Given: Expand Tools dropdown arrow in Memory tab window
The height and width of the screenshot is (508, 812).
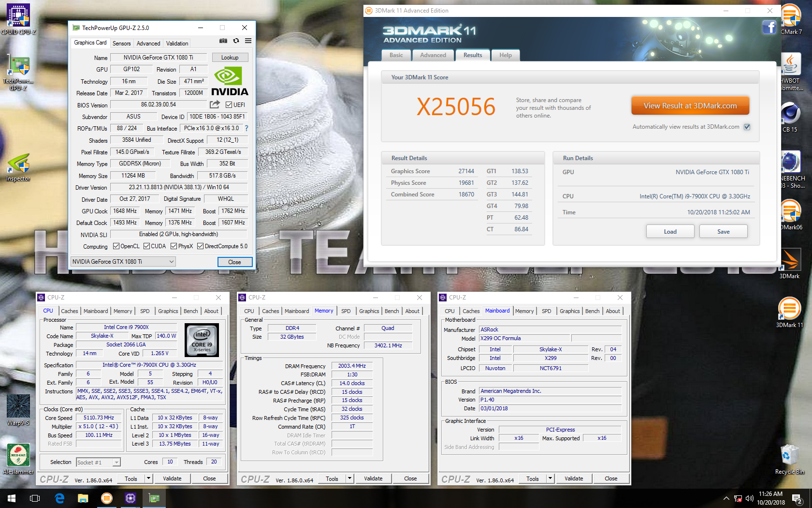Looking at the screenshot, I should click(349, 478).
